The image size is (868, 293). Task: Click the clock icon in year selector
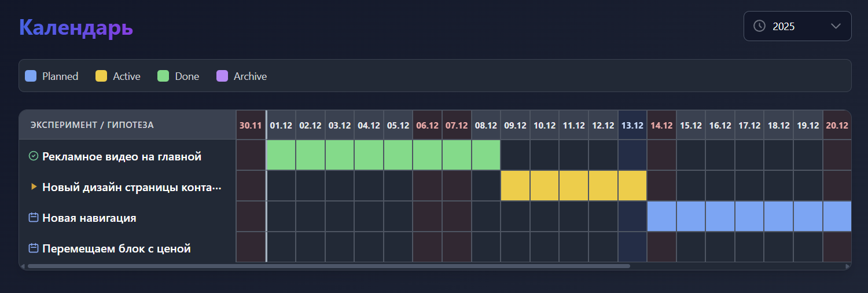tap(759, 26)
